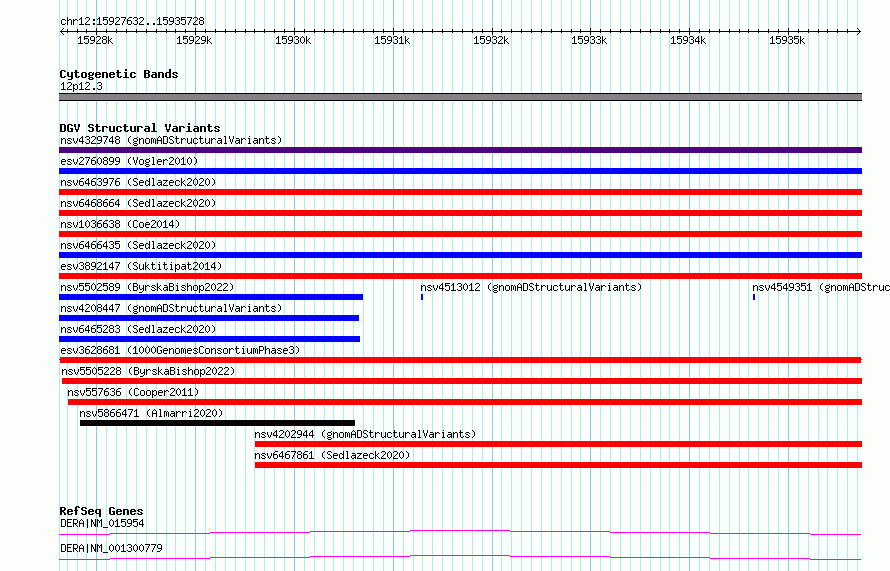The height and width of the screenshot is (571, 890).
Task: Click the Cytogenetic Bands track title
Action: pos(119,74)
